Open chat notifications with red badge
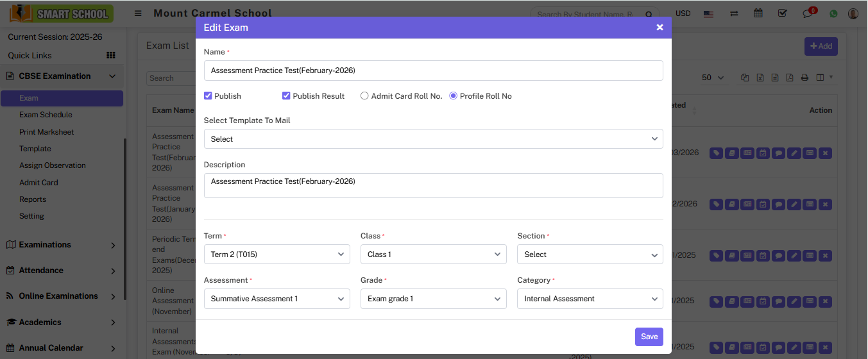Image resolution: width=868 pixels, height=359 pixels. (808, 13)
